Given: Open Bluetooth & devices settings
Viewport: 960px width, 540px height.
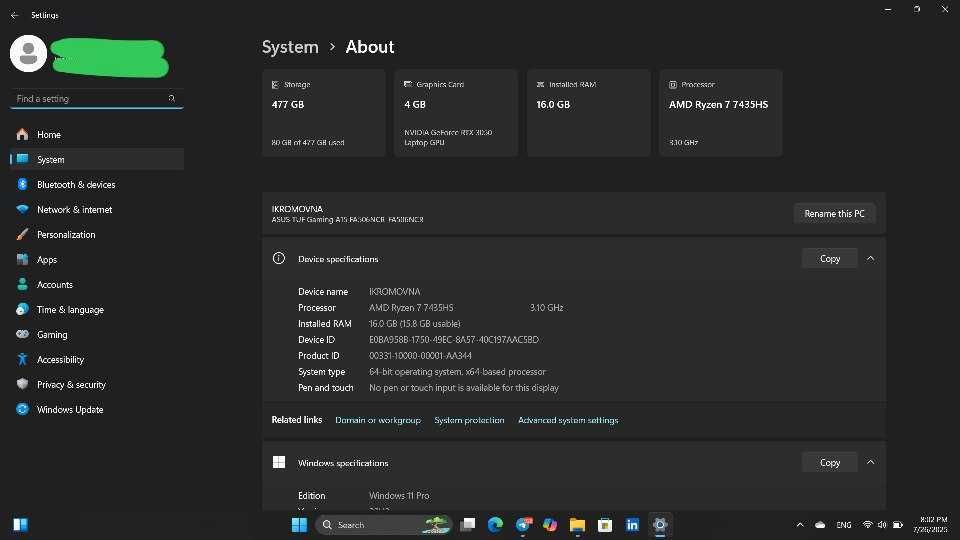Looking at the screenshot, I should [97, 185].
